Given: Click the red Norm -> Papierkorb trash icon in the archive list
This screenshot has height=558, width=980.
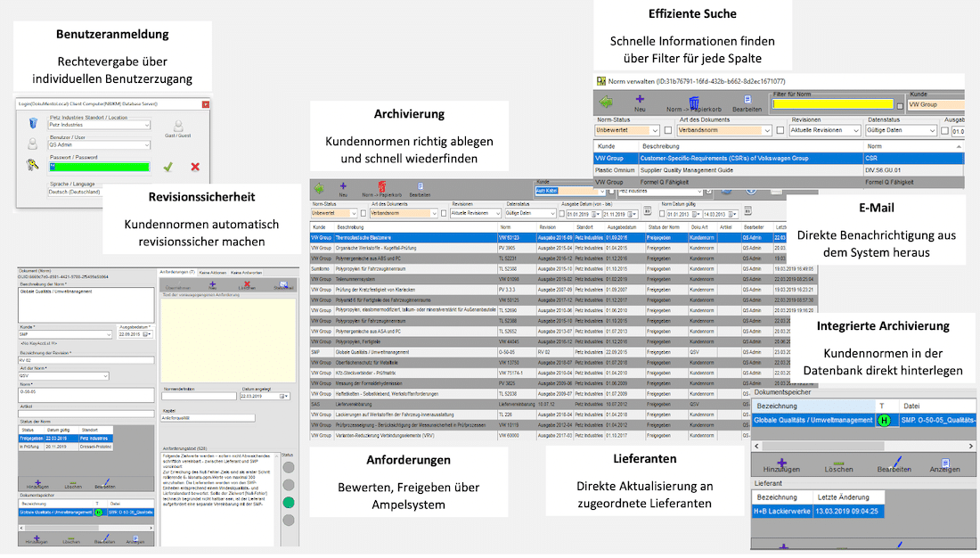Looking at the screenshot, I should (x=380, y=187).
